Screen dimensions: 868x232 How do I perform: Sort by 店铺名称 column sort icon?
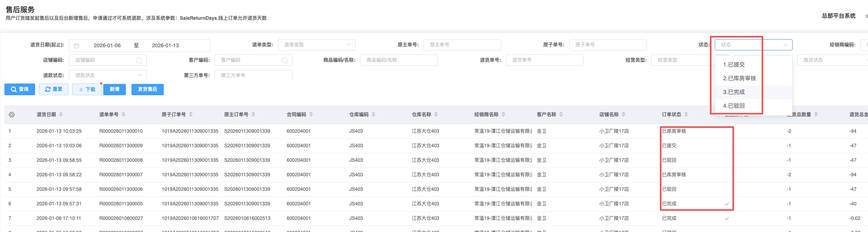pyautogui.click(x=624, y=115)
